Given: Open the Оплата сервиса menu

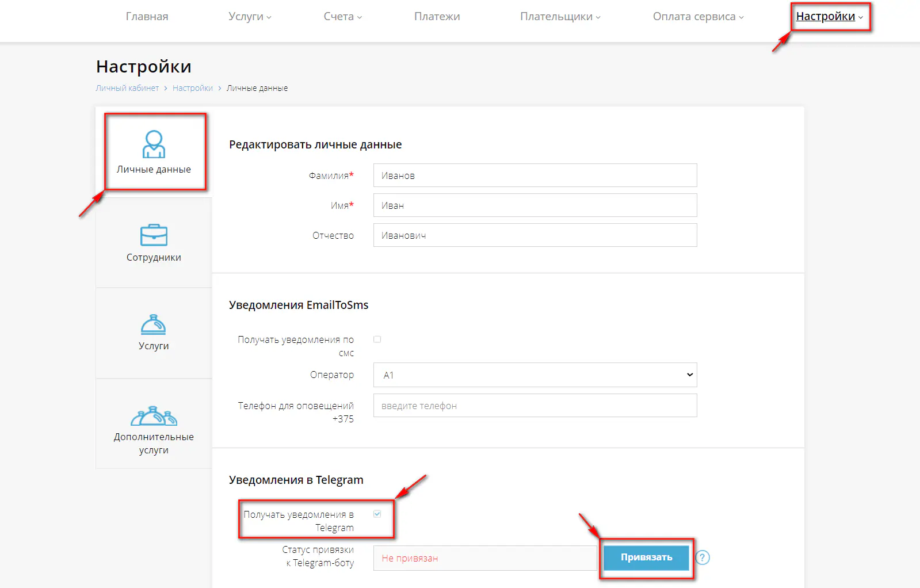Looking at the screenshot, I should (x=698, y=17).
